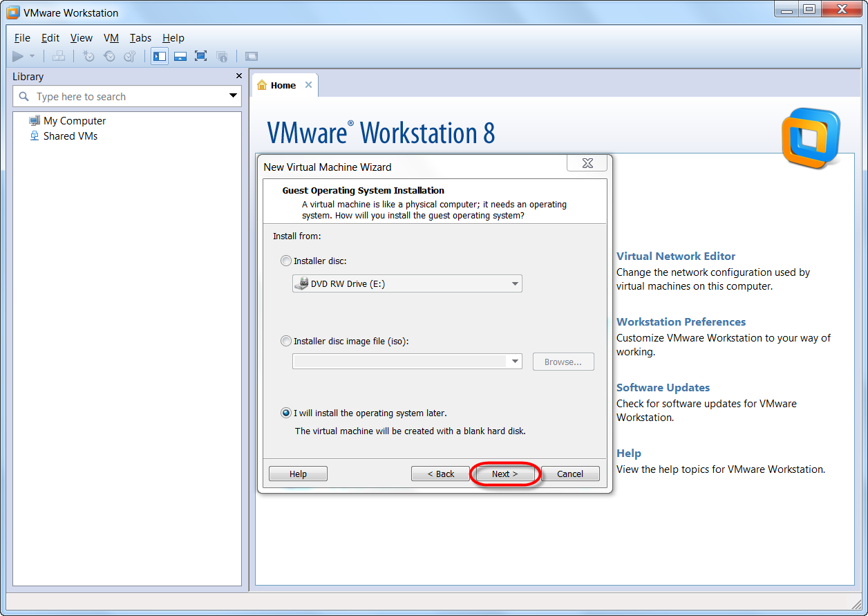
Task: Click the 'Install from:' label
Action: click(297, 236)
